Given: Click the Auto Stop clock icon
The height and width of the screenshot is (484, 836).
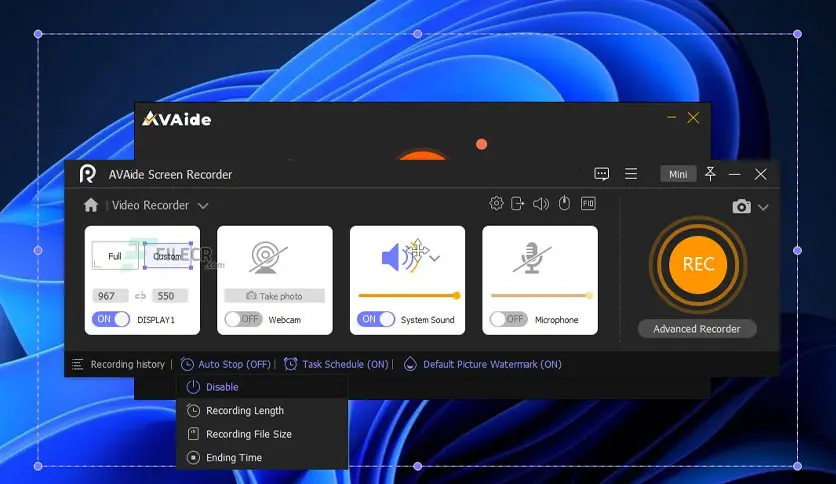Looking at the screenshot, I should (187, 365).
